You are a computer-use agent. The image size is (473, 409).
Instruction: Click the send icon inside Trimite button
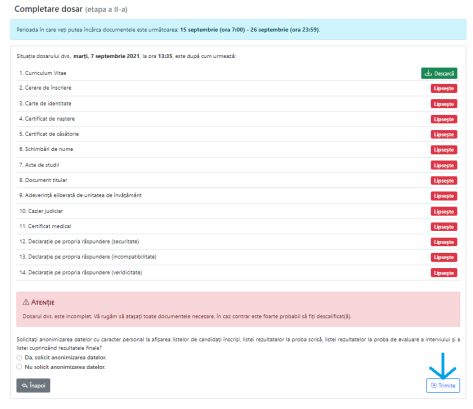(434, 385)
